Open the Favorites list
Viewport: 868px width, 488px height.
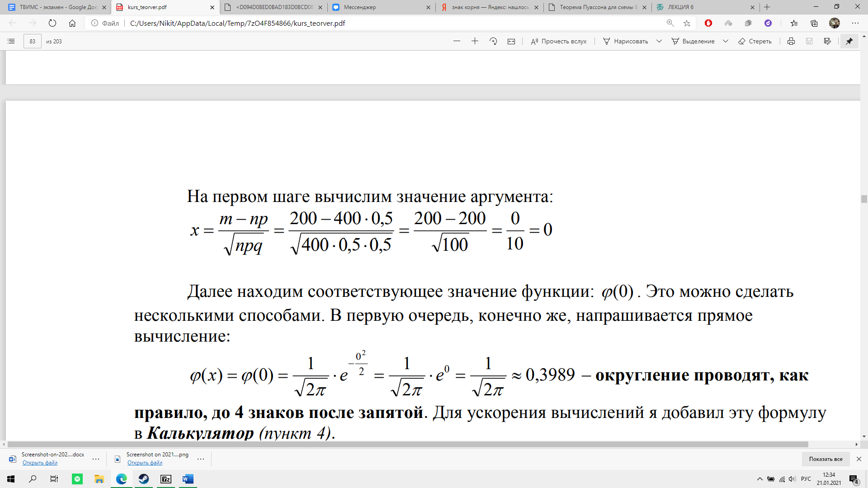click(794, 23)
